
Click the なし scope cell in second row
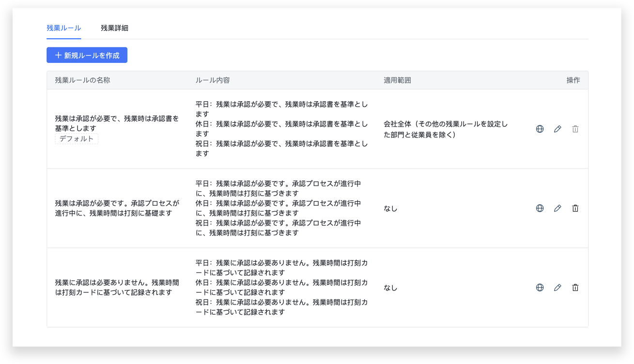[390, 209]
